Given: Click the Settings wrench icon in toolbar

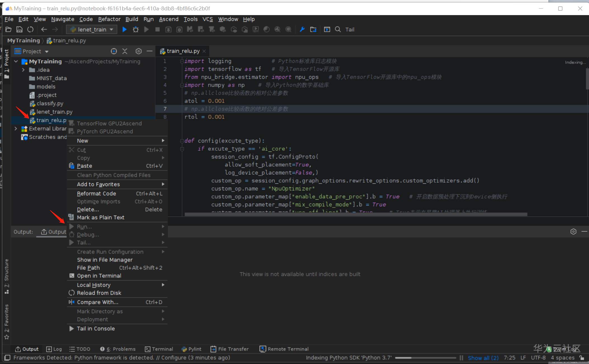Looking at the screenshot, I should pos(302,29).
